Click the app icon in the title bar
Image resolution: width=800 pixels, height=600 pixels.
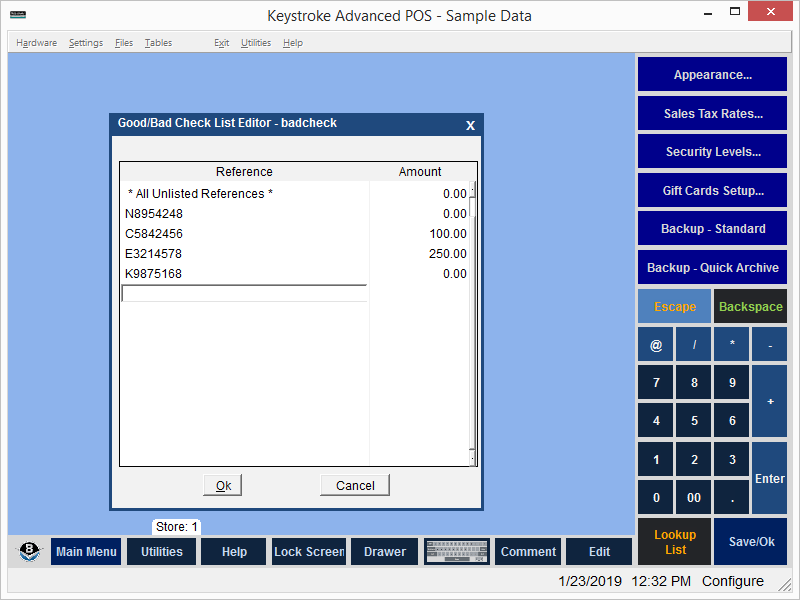pyautogui.click(x=18, y=14)
